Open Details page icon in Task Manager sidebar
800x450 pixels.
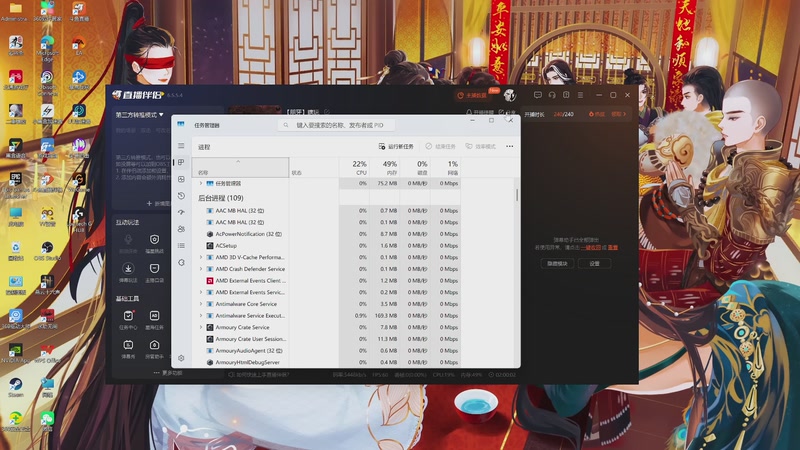point(181,246)
